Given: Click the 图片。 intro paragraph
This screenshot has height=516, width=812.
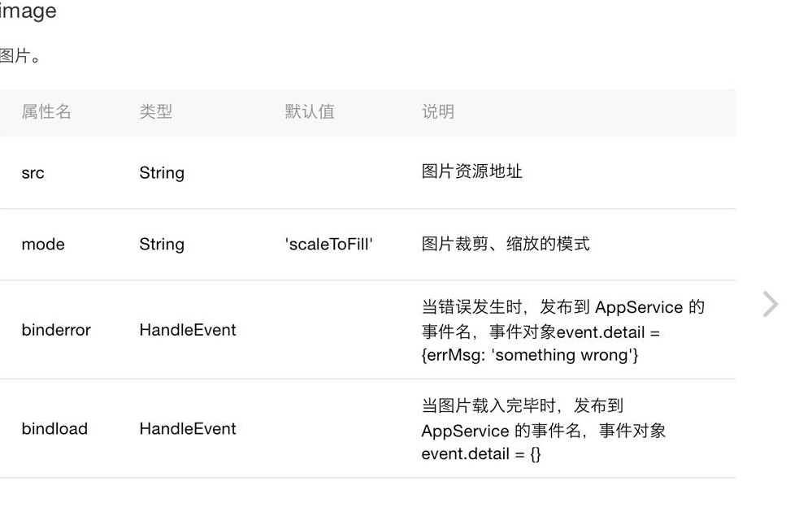Looking at the screenshot, I should point(20,56).
